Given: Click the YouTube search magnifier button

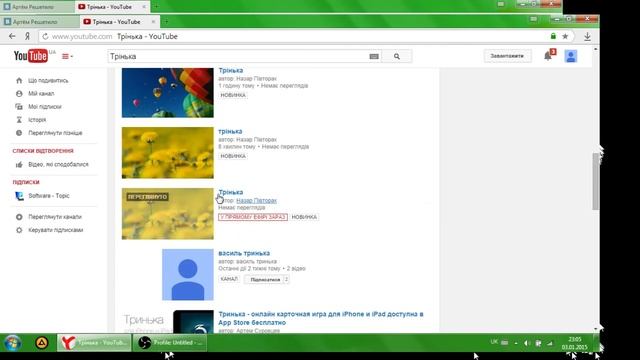Looking at the screenshot, I should click(x=397, y=56).
